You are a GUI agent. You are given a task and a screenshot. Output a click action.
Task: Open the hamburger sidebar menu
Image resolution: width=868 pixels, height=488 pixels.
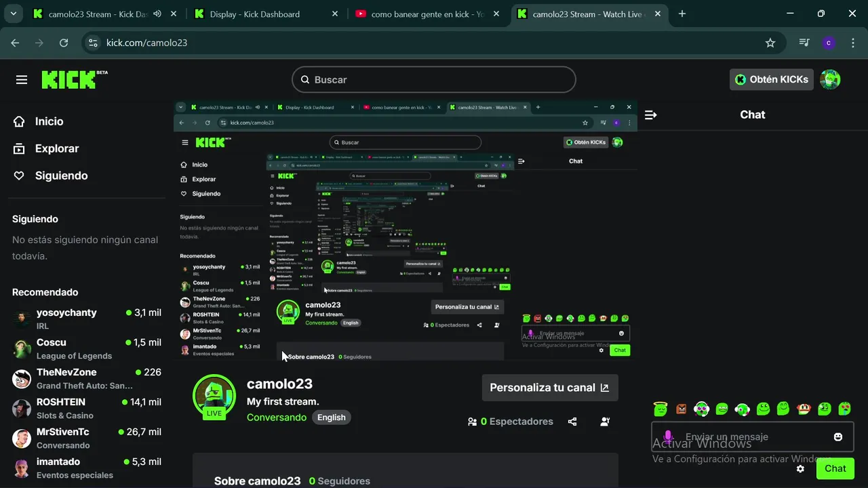pos(22,80)
